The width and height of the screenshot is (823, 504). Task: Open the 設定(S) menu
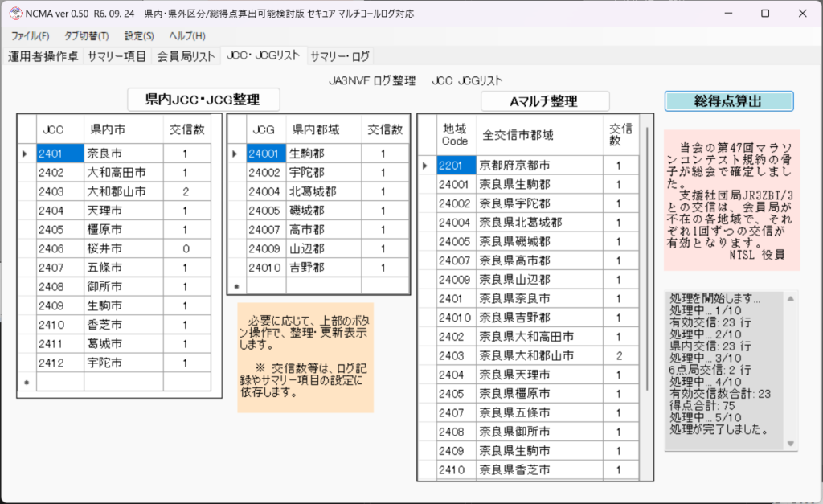139,36
